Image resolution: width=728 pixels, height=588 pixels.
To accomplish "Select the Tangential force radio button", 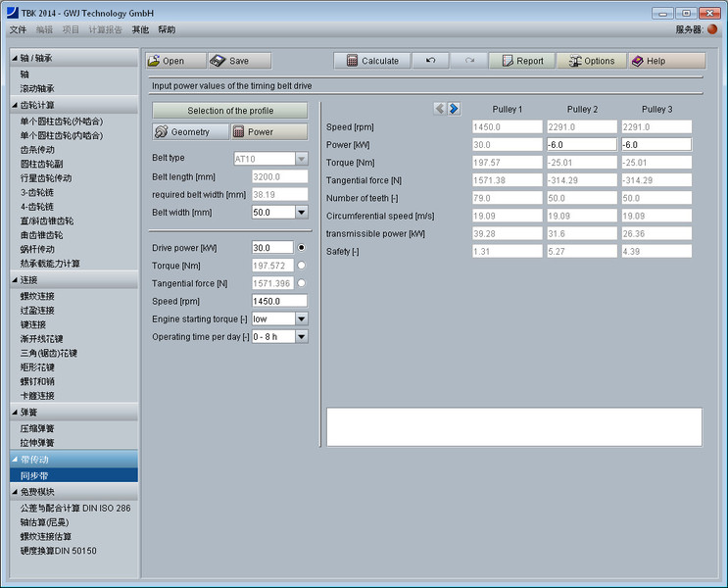I will tap(302, 283).
